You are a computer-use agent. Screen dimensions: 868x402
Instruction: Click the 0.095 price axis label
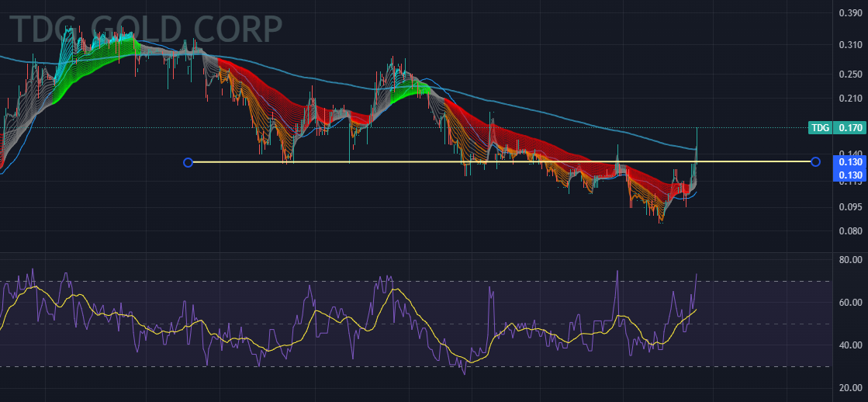click(x=850, y=207)
